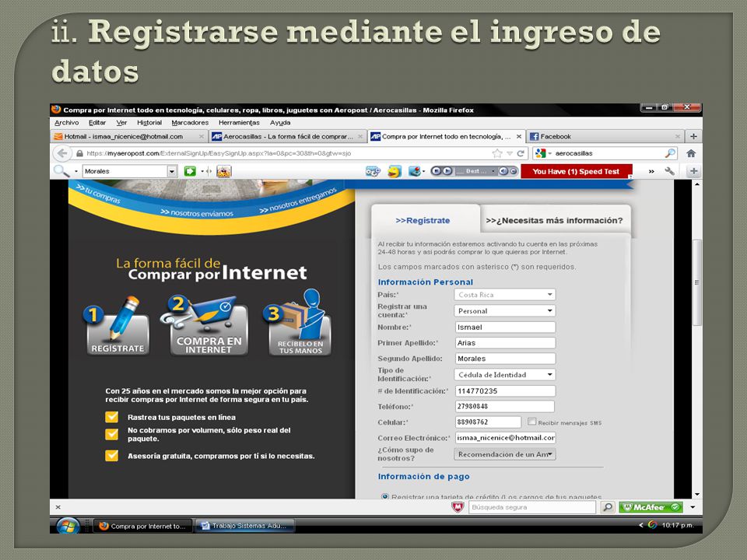The image size is (747, 560).
Task: Open the Firefox home page icon
Action: coord(691,153)
